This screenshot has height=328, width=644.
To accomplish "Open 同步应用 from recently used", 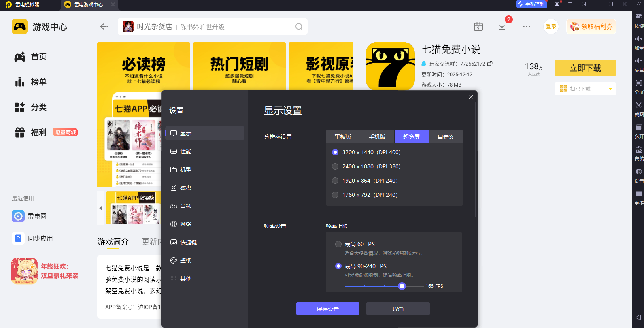I will pyautogui.click(x=32, y=238).
